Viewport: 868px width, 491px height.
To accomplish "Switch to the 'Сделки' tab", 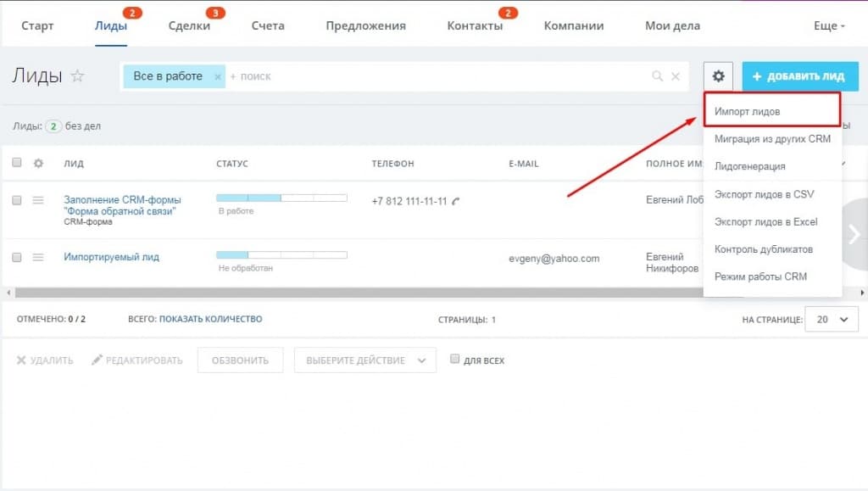I will pos(189,26).
